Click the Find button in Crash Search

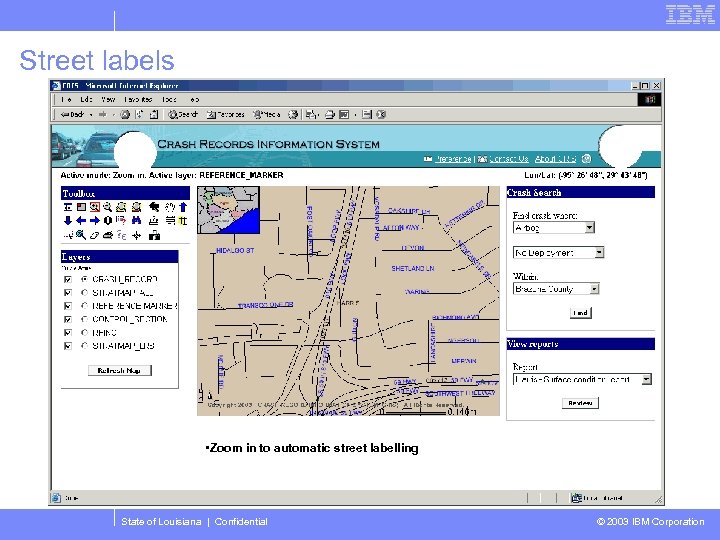[x=581, y=313]
